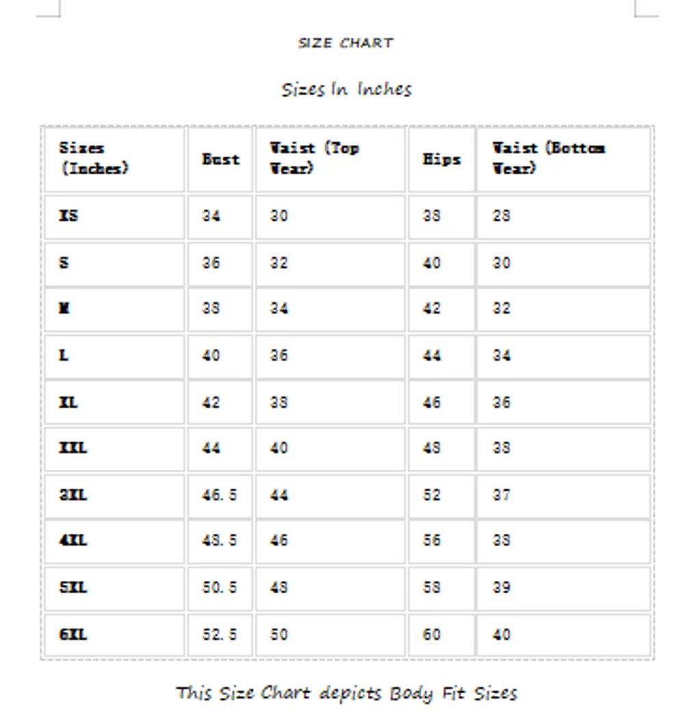Screen dimensions: 700x728
Task: Click the hips value for size L
Action: [x=431, y=355]
